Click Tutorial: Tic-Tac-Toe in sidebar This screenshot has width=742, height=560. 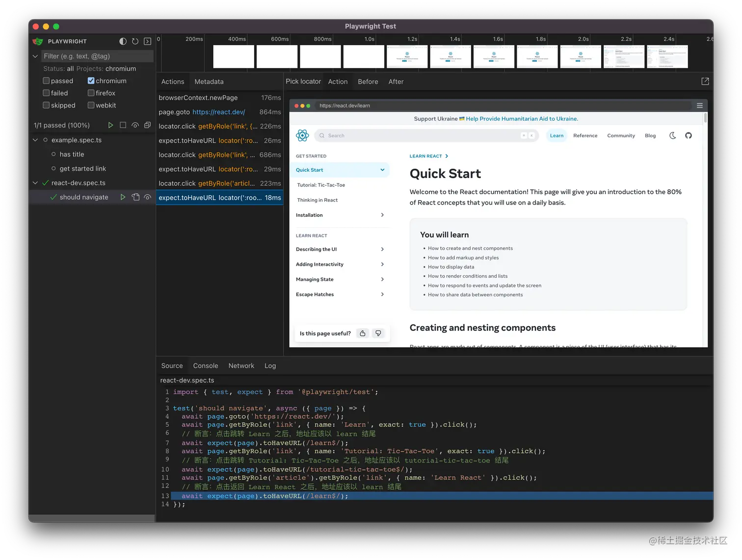pyautogui.click(x=321, y=185)
